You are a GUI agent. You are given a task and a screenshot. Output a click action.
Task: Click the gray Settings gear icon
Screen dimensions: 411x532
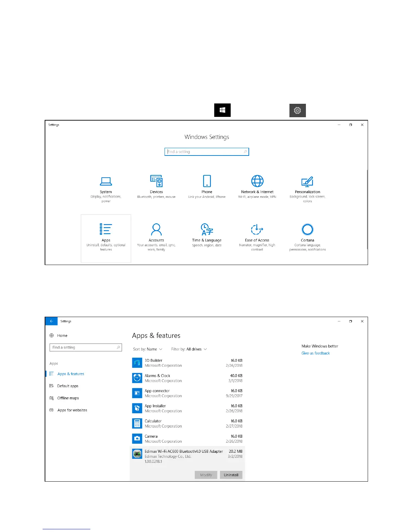pyautogui.click(x=298, y=110)
